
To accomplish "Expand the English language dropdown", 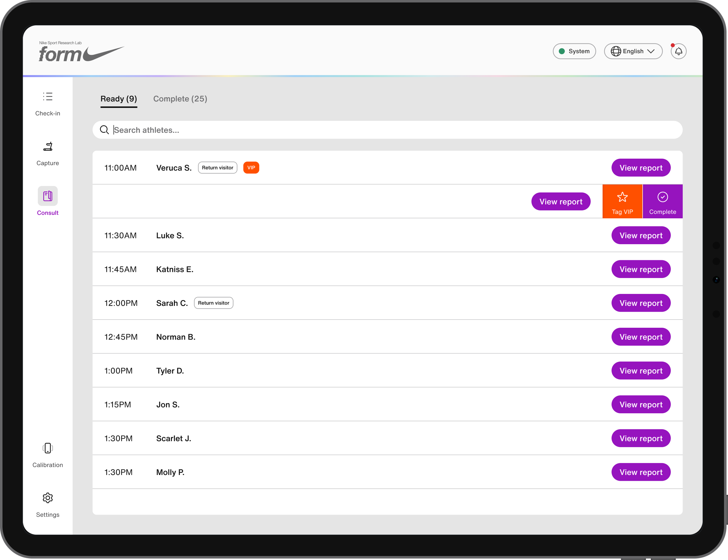I will 633,51.
